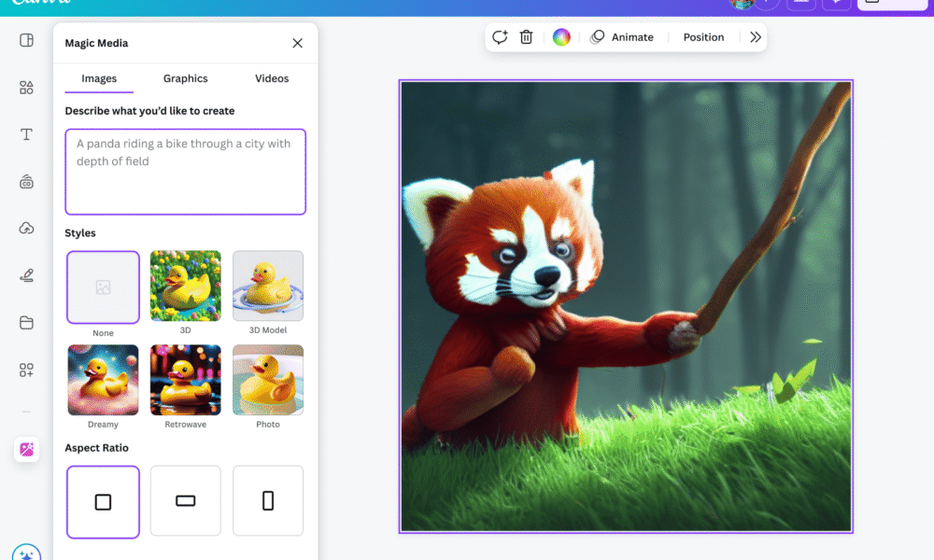Select the 3D Model style thumbnail
The width and height of the screenshot is (934, 560).
pyautogui.click(x=268, y=286)
